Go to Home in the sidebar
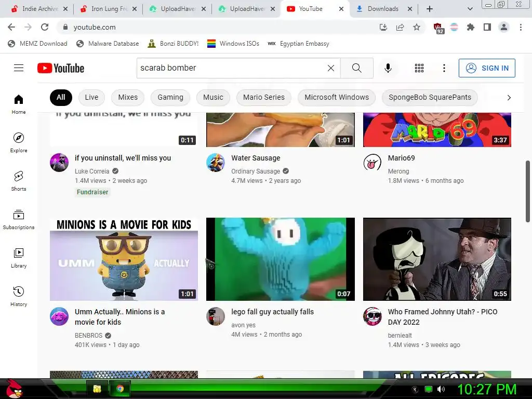The width and height of the screenshot is (532, 399). coord(19,104)
